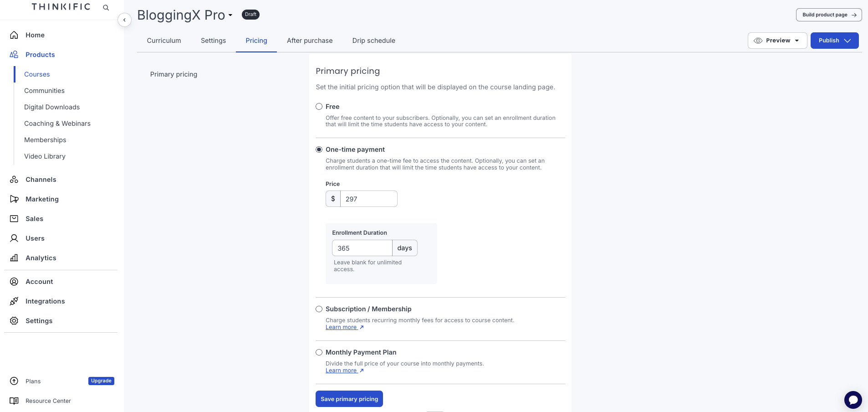Click the Marketing megaphone icon
This screenshot has height=412, width=868.
[14, 199]
